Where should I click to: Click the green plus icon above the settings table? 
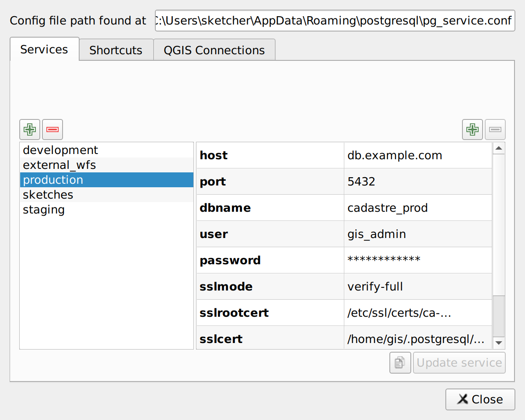[x=472, y=129]
